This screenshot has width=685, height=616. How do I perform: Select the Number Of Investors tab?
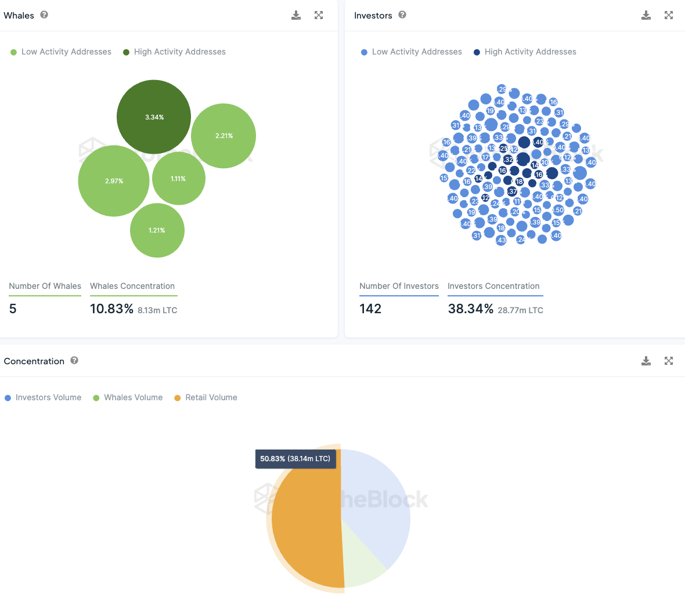[x=399, y=287]
